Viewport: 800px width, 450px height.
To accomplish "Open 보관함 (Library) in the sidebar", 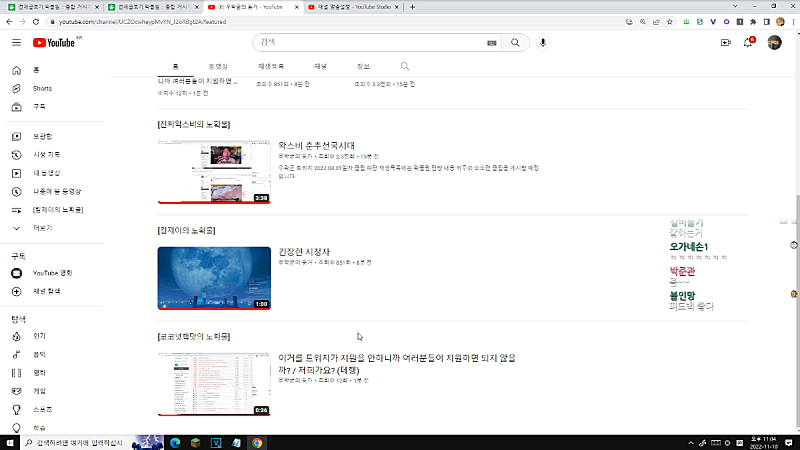I will 42,136.
